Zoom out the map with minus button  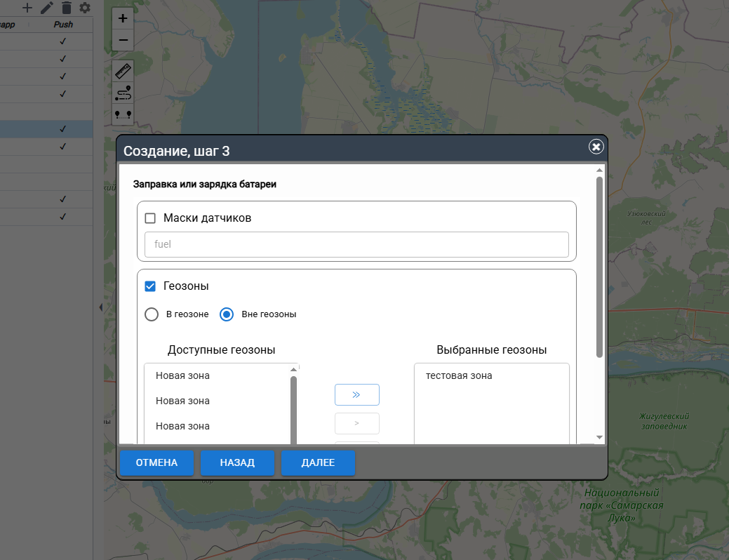click(x=123, y=40)
